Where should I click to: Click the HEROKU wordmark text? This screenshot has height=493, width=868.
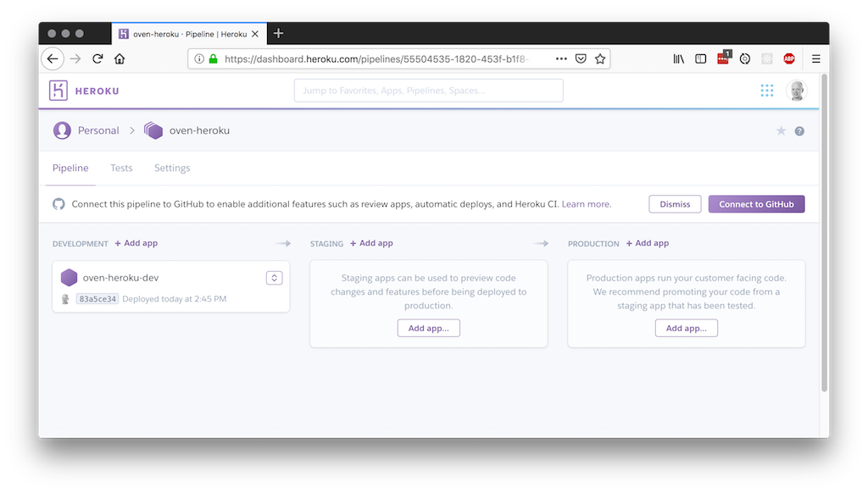(x=97, y=91)
